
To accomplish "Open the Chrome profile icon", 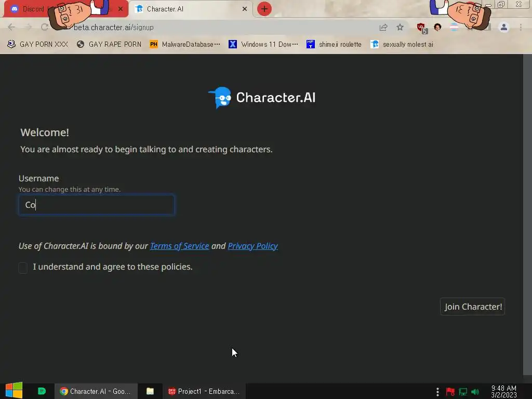I will (x=503, y=27).
